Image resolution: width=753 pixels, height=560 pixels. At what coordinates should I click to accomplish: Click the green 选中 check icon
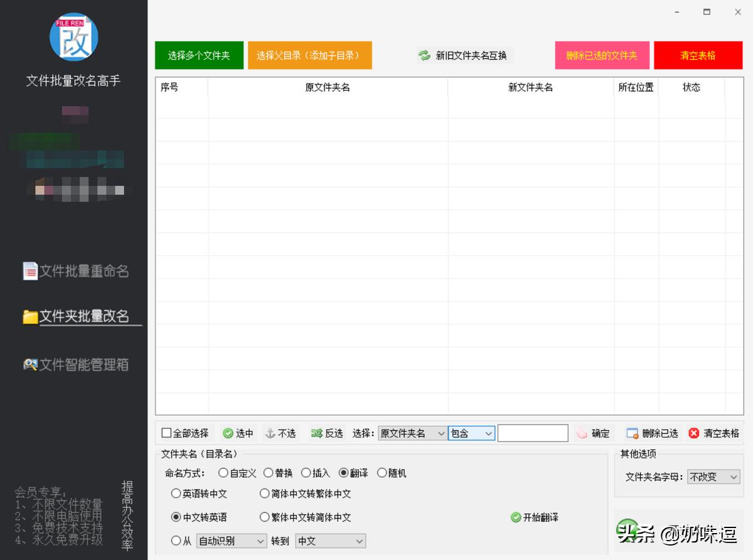[x=228, y=433]
